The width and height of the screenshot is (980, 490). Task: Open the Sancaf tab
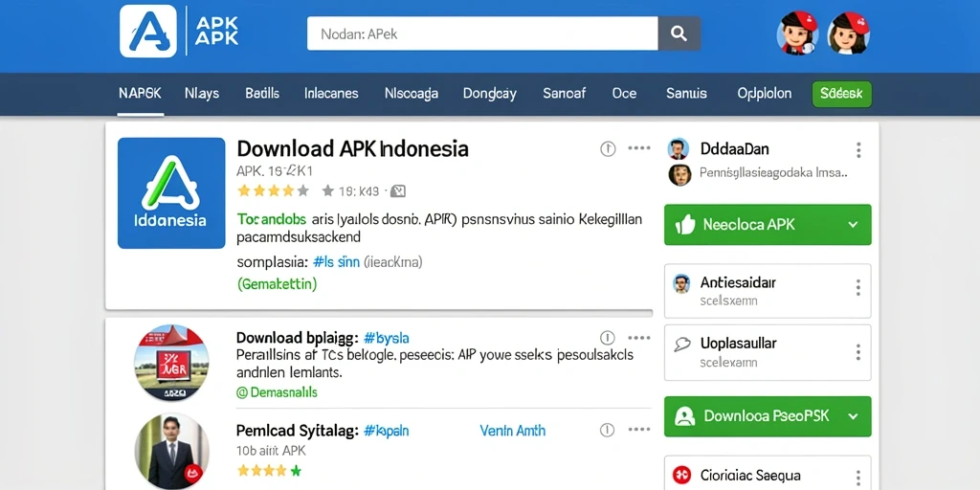[x=565, y=94]
